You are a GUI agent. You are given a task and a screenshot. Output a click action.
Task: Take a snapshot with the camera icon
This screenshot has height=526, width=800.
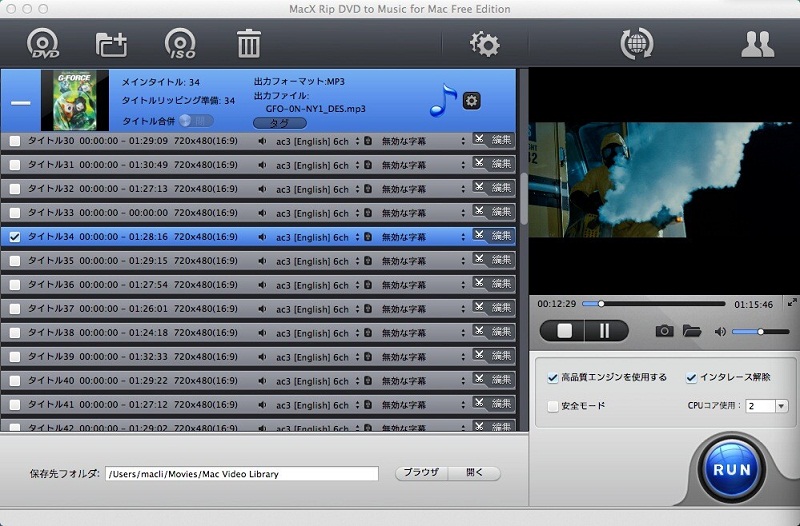[664, 331]
